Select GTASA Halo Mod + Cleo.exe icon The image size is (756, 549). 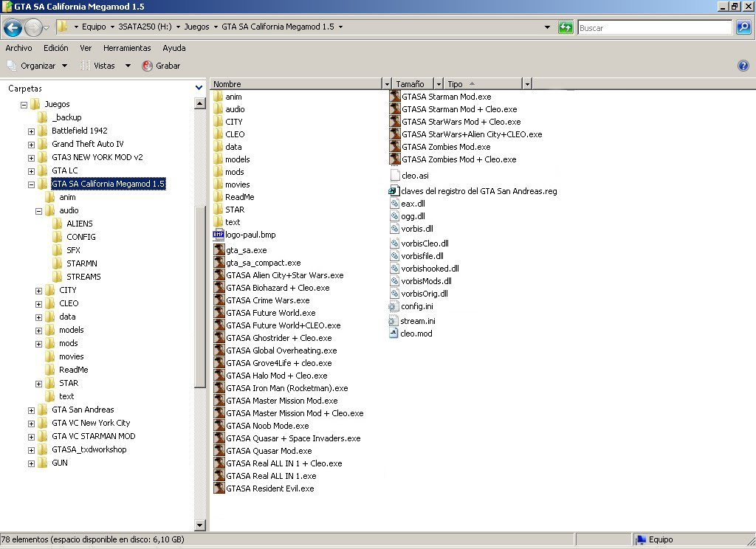tap(219, 375)
